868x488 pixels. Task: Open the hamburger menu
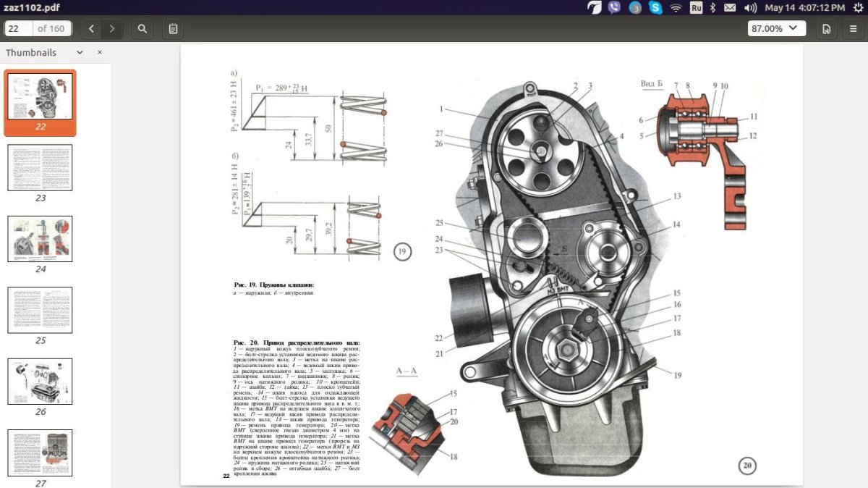853,29
